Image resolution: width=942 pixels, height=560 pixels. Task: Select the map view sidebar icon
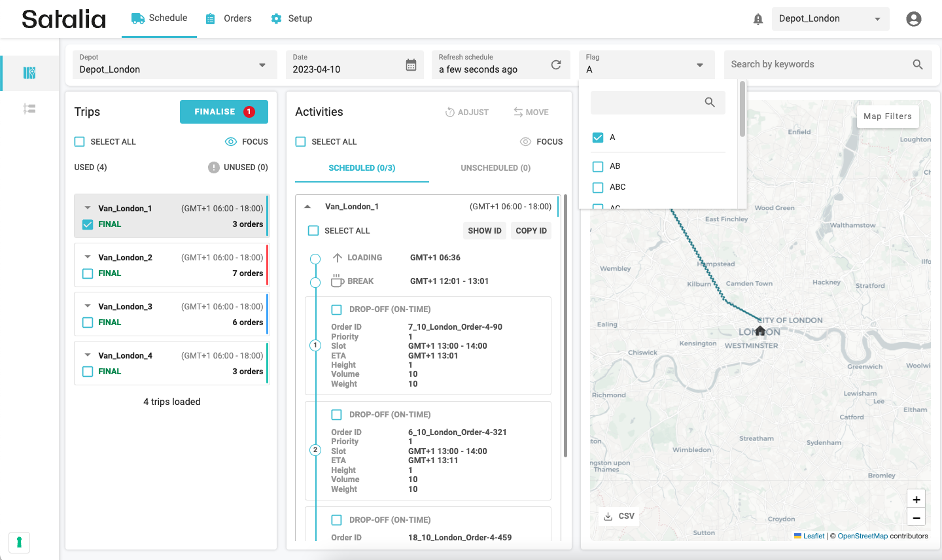(29, 73)
